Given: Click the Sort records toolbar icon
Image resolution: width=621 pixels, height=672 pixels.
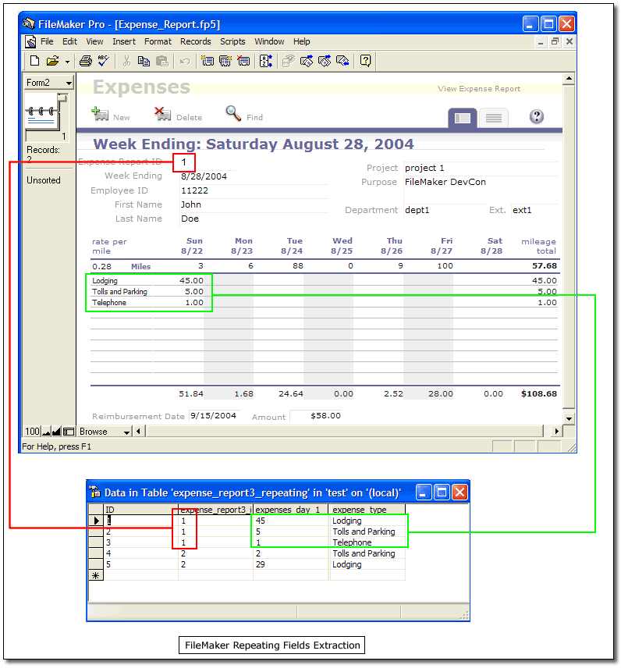Looking at the screenshot, I should [265, 61].
